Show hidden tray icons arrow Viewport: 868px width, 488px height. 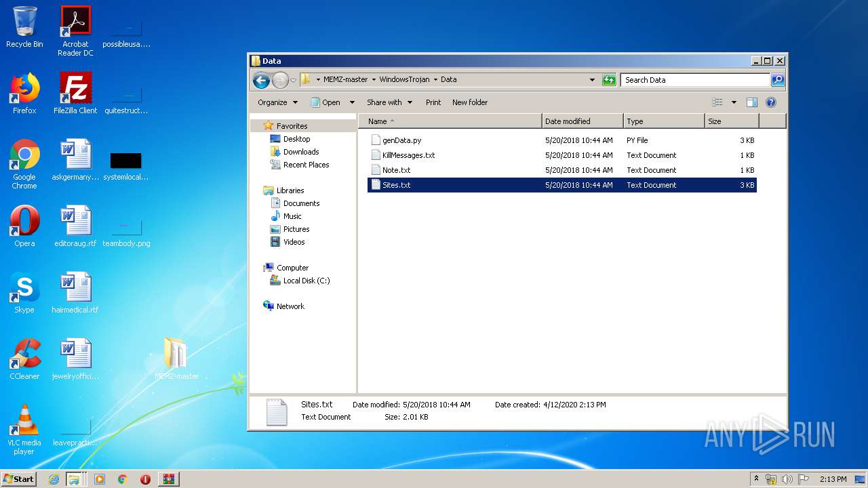[x=756, y=479]
